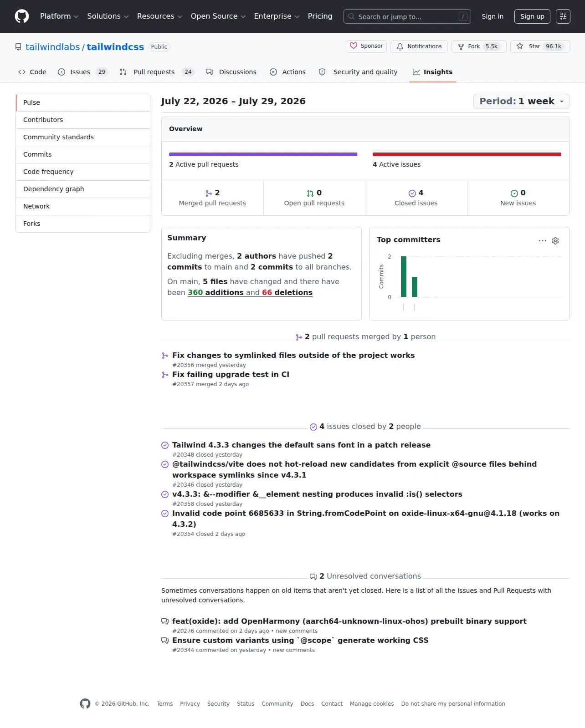Go to the Pricing page

(320, 16)
